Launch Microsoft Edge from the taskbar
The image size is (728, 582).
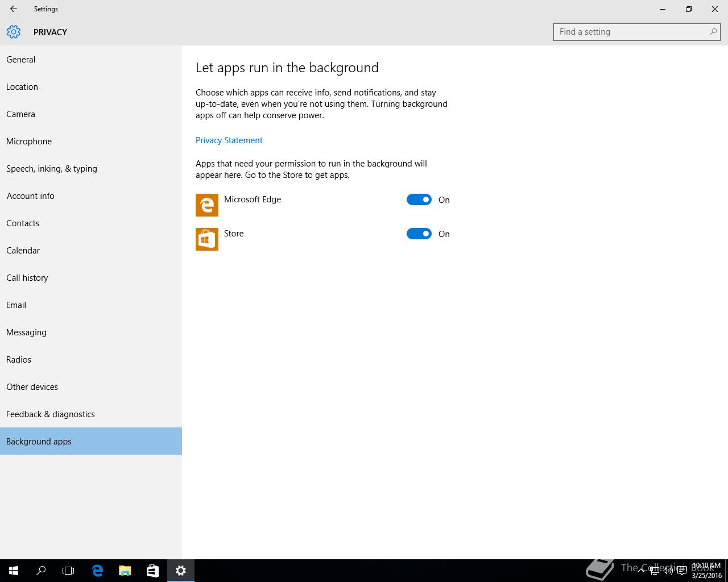coord(97,571)
